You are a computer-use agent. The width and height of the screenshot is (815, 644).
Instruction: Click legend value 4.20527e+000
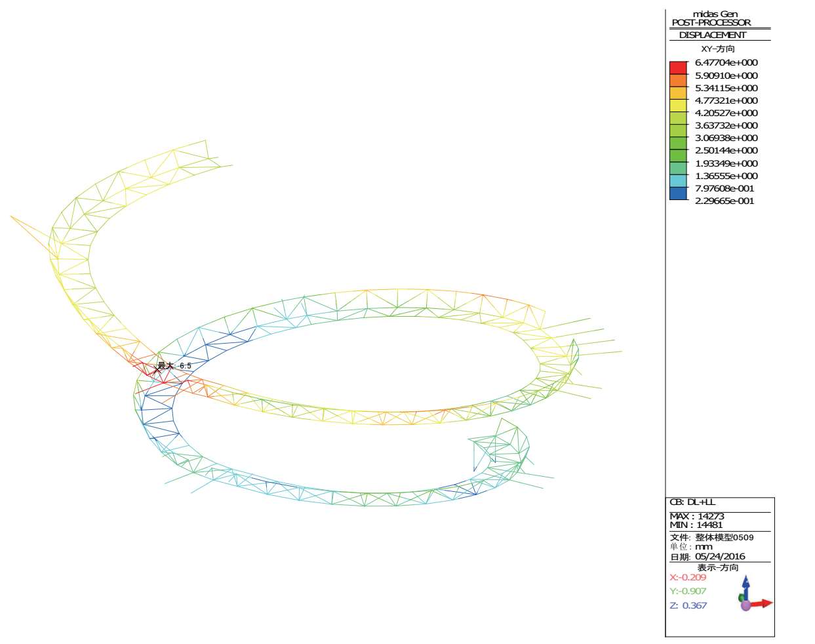726,113
